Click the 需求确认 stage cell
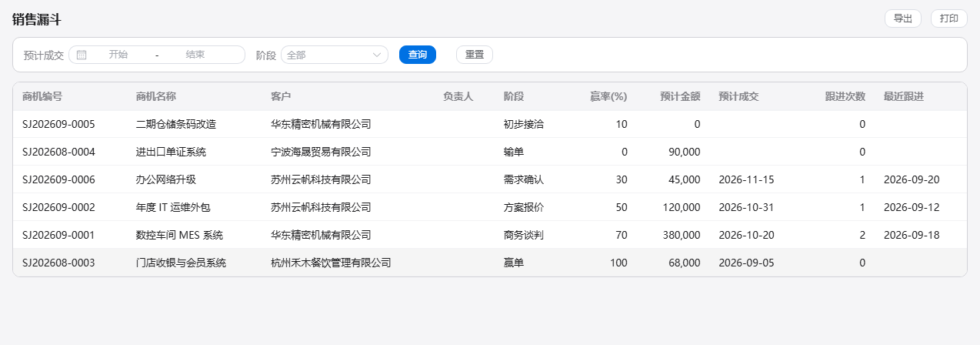Viewport: 980px width, 345px height. tap(524, 179)
